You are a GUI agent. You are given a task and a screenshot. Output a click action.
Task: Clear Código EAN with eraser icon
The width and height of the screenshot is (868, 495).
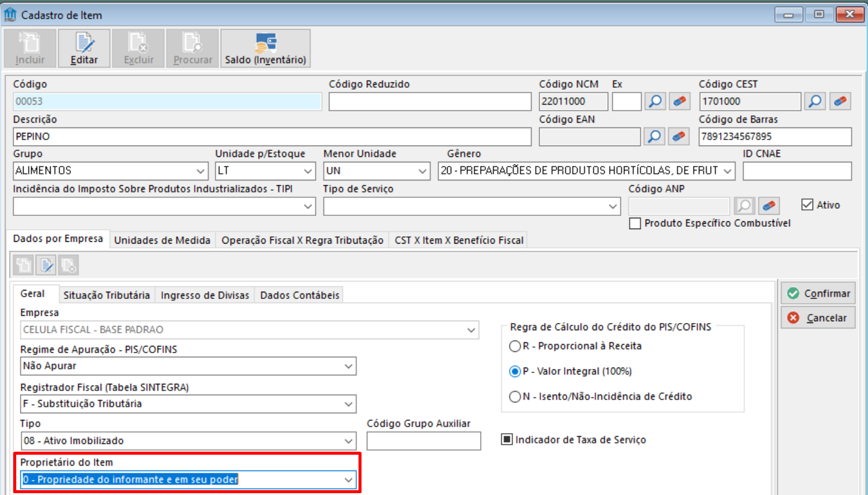click(680, 137)
